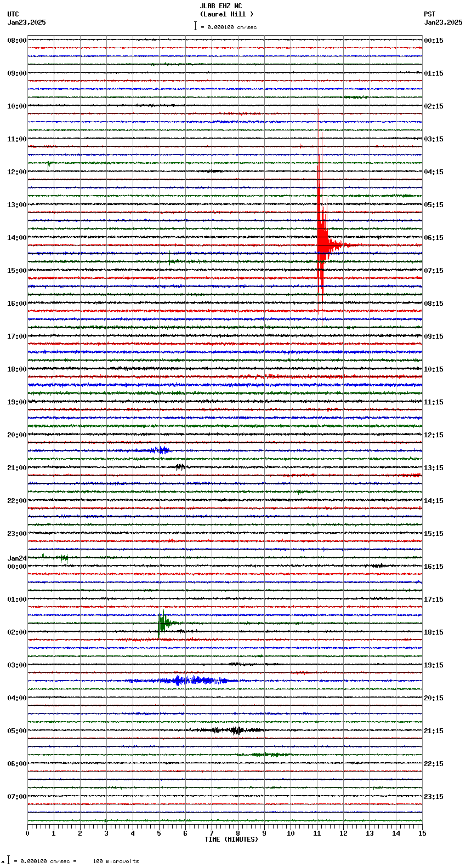
Task: Click the 21:00 UTC time label
Action: (x=17, y=468)
